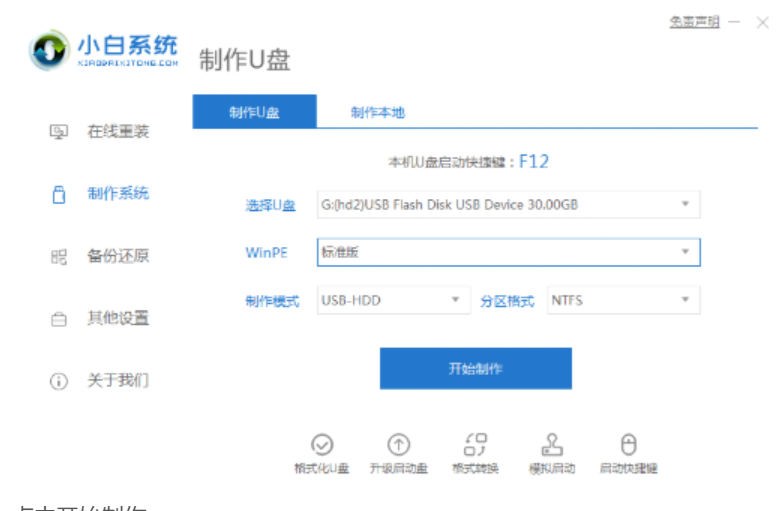
Task: Click the 升级启动盘 upload arrow icon
Action: tap(398, 445)
